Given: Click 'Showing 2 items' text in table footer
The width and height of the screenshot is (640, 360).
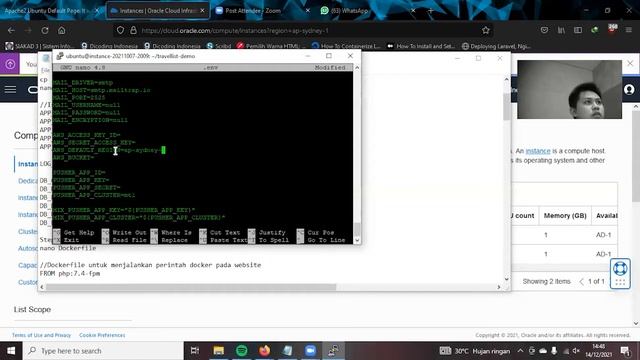Looking at the screenshot, I should 546,281.
